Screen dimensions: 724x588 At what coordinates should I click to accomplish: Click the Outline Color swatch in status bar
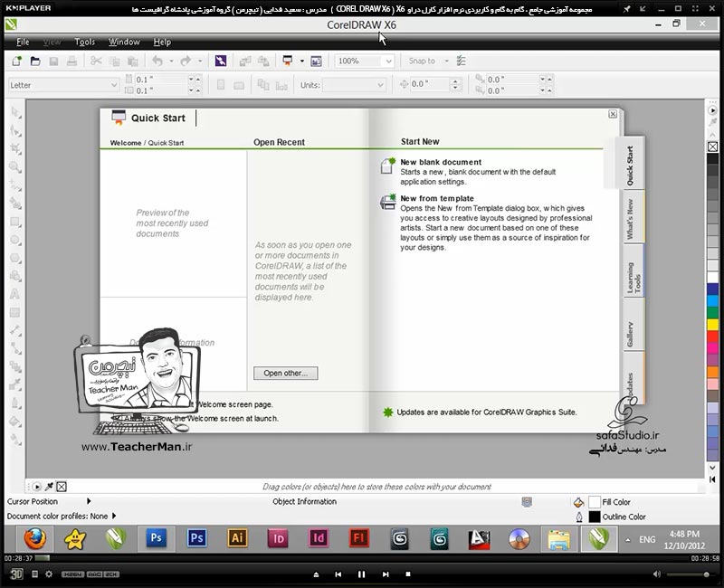tap(595, 517)
